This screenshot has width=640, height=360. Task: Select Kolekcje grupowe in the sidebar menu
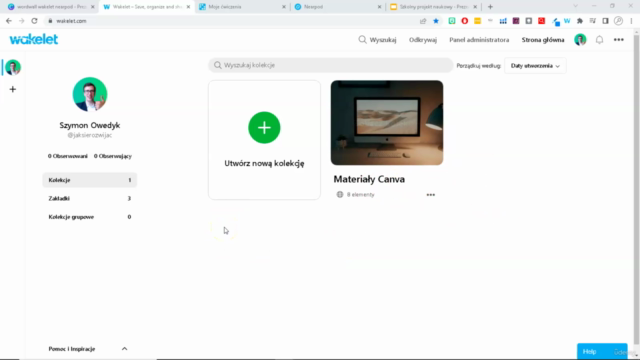pyautogui.click(x=89, y=217)
